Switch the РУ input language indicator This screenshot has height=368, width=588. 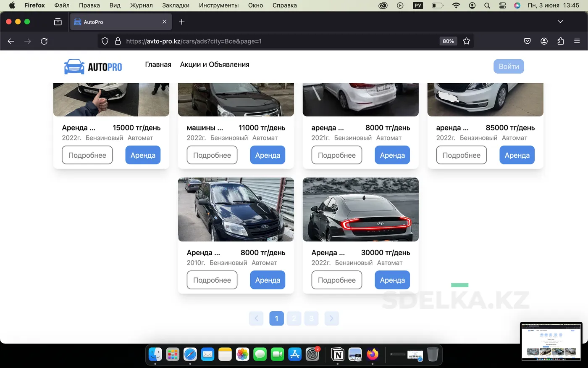tap(418, 5)
